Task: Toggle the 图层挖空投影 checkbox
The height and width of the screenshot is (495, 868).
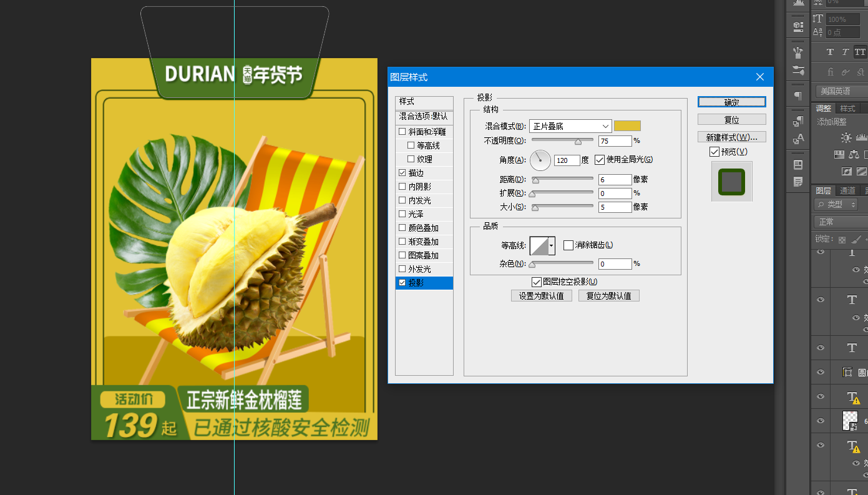Action: point(537,282)
